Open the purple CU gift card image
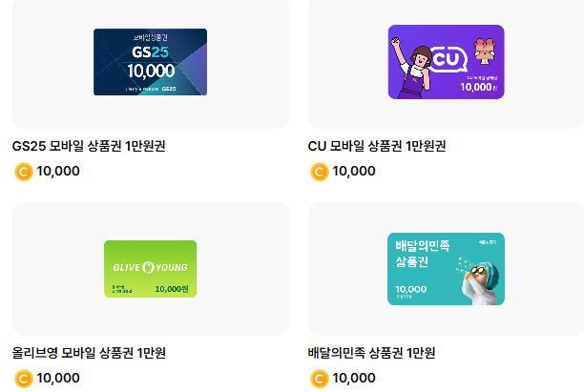The width and height of the screenshot is (584, 392). [446, 62]
